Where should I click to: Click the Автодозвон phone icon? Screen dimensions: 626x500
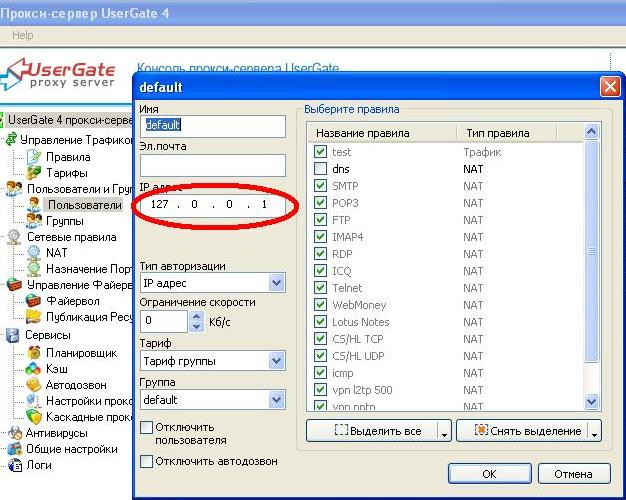click(34, 385)
